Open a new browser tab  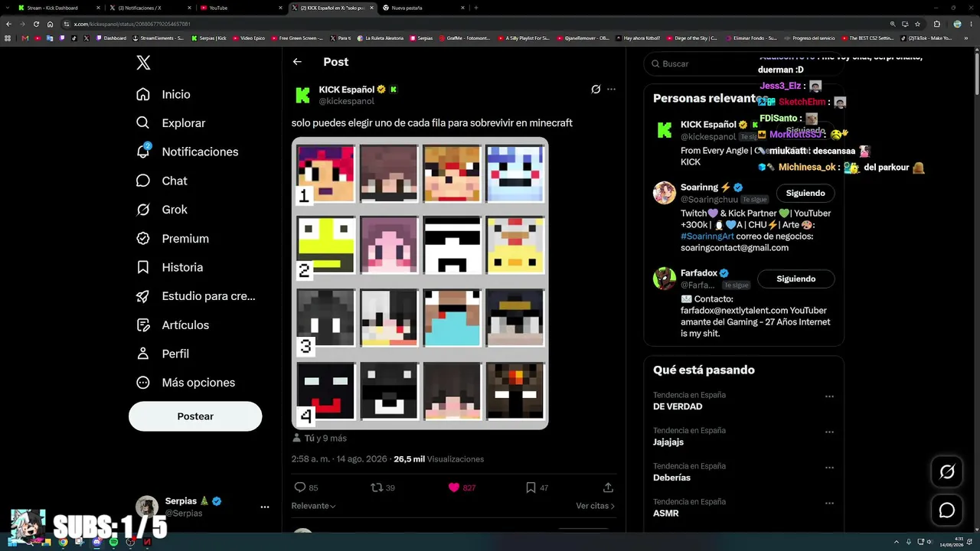pos(476,8)
